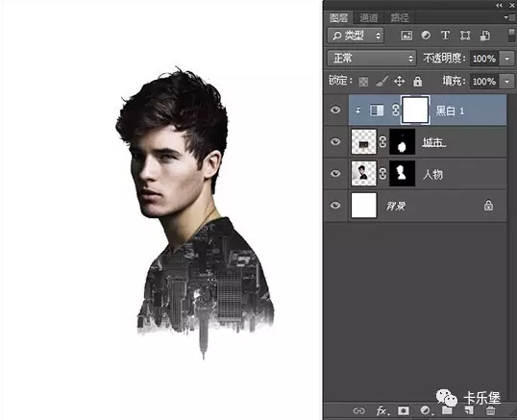Lock transparent pixels checkerboard icon
This screenshot has height=420, width=517.
point(363,82)
